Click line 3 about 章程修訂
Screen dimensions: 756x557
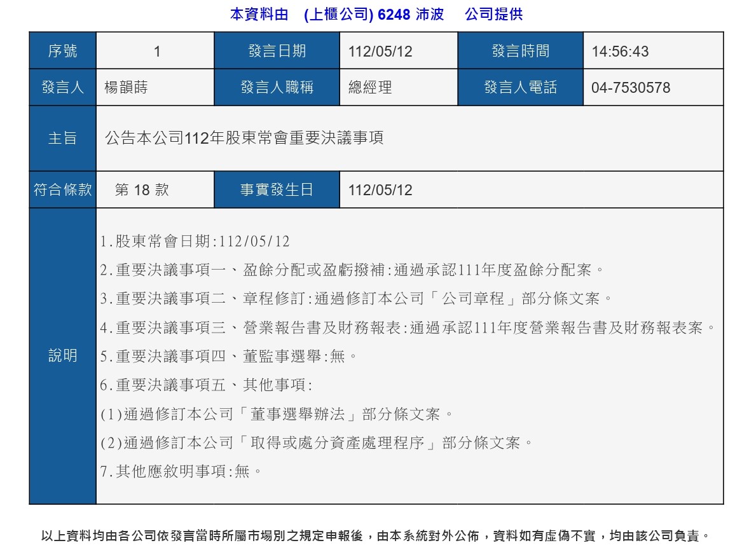(x=356, y=298)
